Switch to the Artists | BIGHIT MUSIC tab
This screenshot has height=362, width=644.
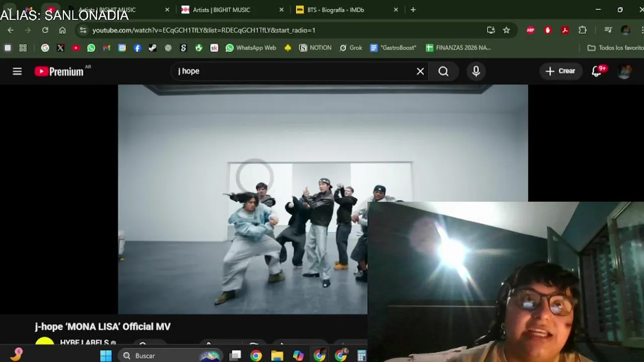click(x=221, y=10)
